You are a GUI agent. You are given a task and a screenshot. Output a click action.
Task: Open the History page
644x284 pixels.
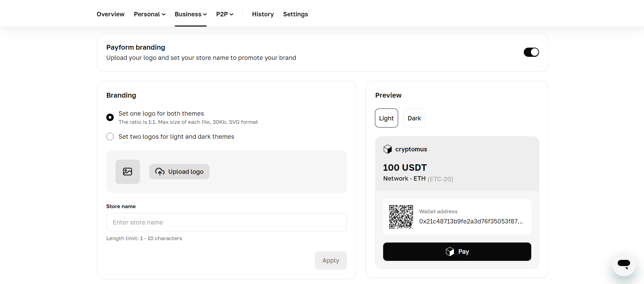[x=263, y=14]
